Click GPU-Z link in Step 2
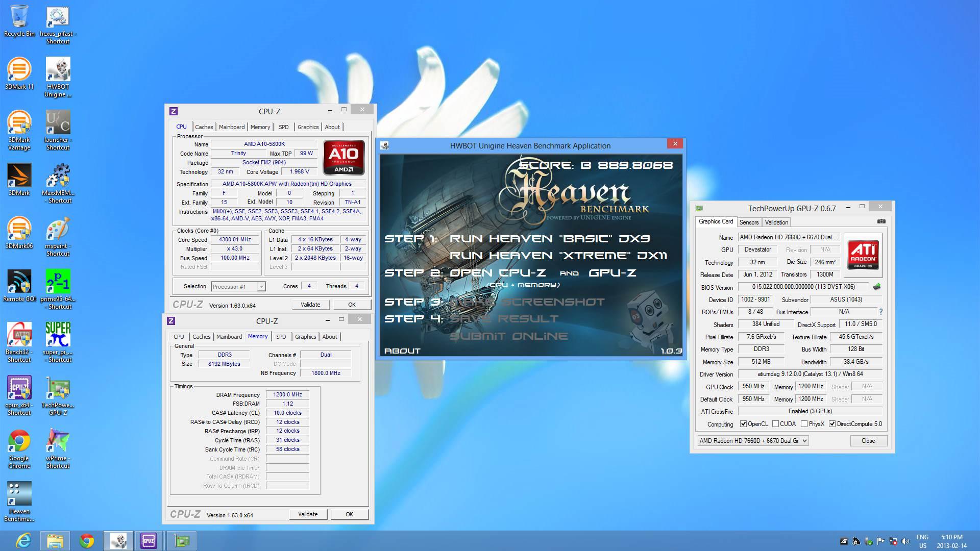The width and height of the screenshot is (980, 551). [x=612, y=273]
